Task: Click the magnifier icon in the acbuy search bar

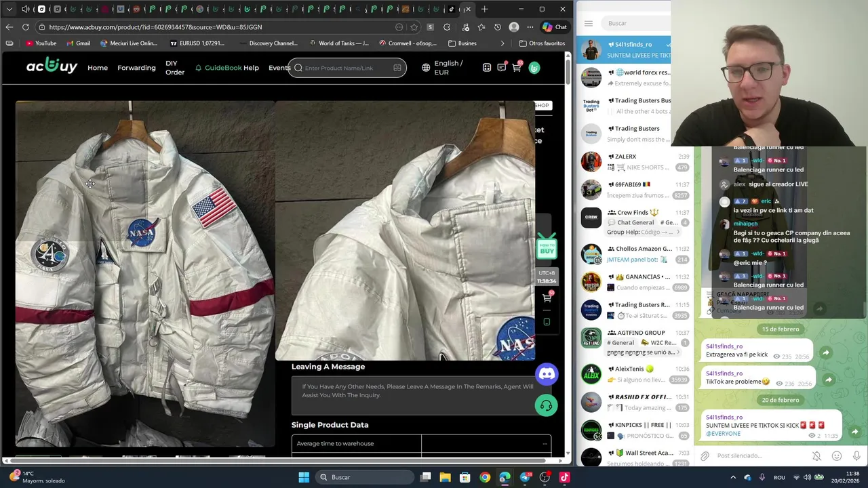Action: pos(298,68)
